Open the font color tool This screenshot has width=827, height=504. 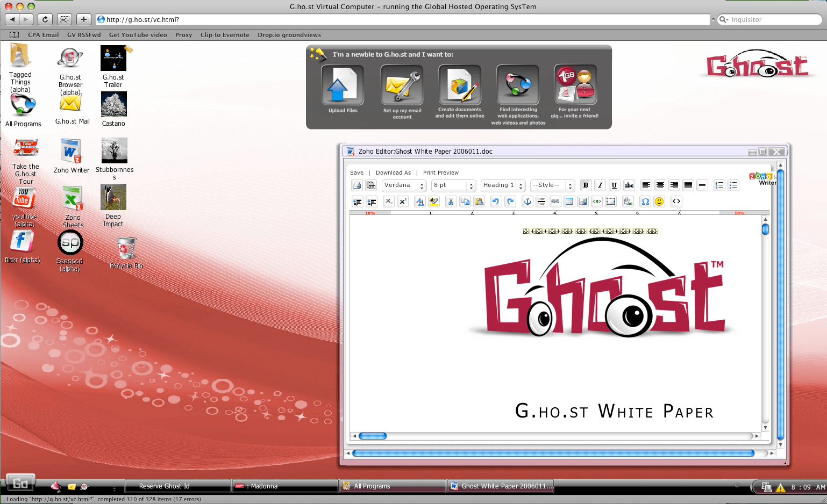click(419, 201)
